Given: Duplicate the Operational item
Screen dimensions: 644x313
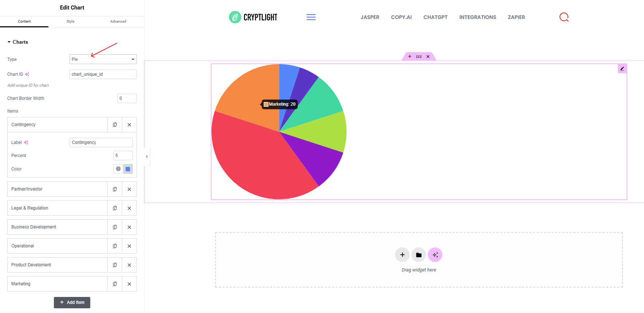Looking at the screenshot, I should point(115,246).
